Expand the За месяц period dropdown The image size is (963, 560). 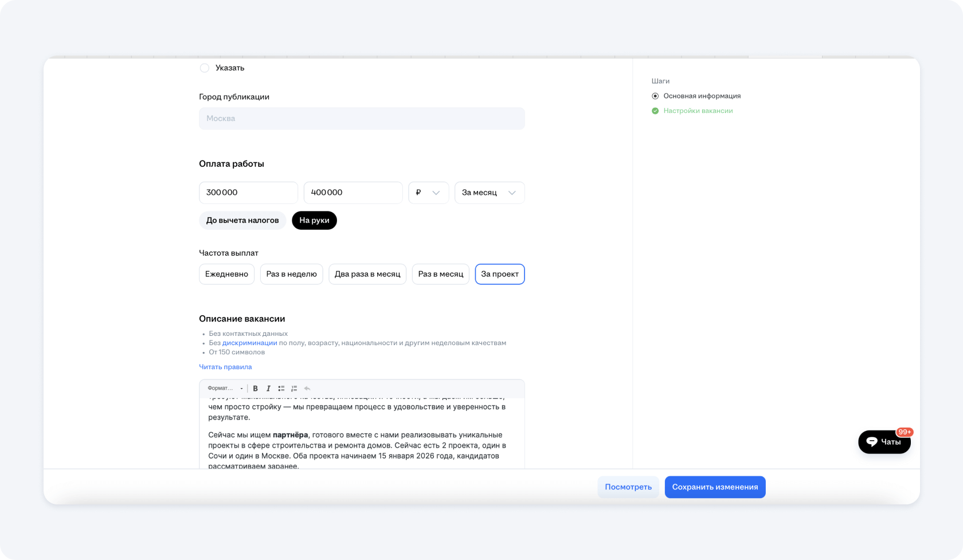489,193
